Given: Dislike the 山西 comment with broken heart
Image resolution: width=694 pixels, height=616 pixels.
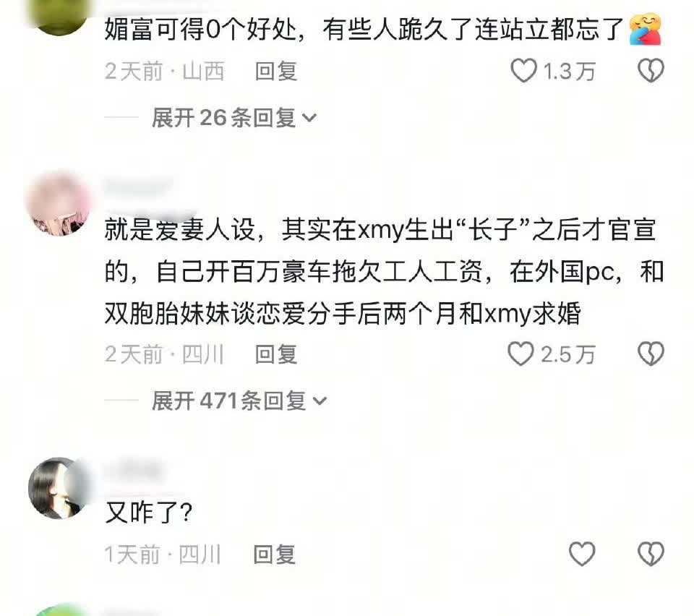Looking at the screenshot, I should pyautogui.click(x=651, y=71).
